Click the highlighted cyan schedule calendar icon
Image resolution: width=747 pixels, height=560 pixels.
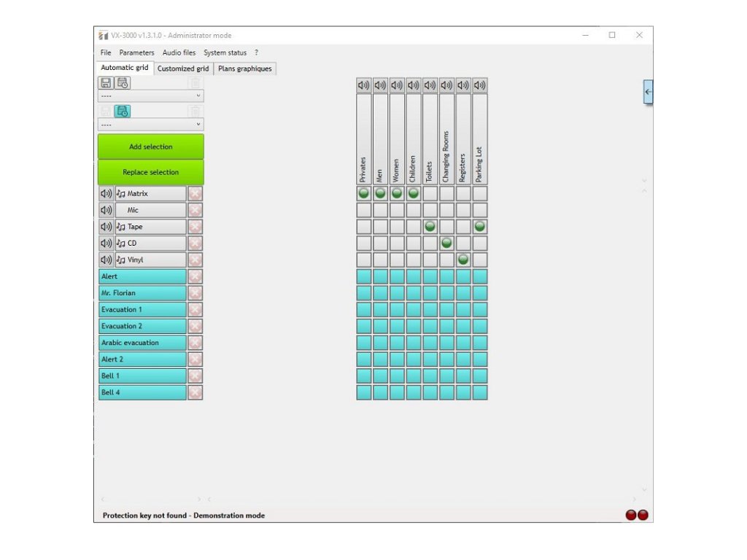pos(123,112)
